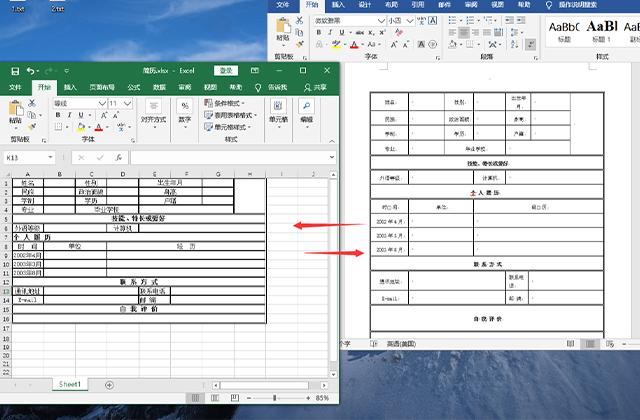
Task: Switch to Excel 公式 Formulas tab
Action: tap(133, 87)
